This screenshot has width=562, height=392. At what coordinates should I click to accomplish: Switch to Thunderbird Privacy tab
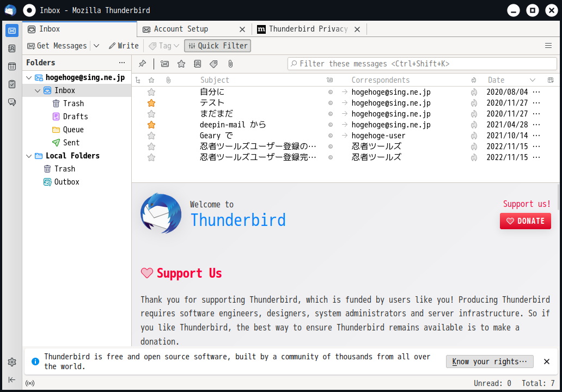[x=308, y=29]
